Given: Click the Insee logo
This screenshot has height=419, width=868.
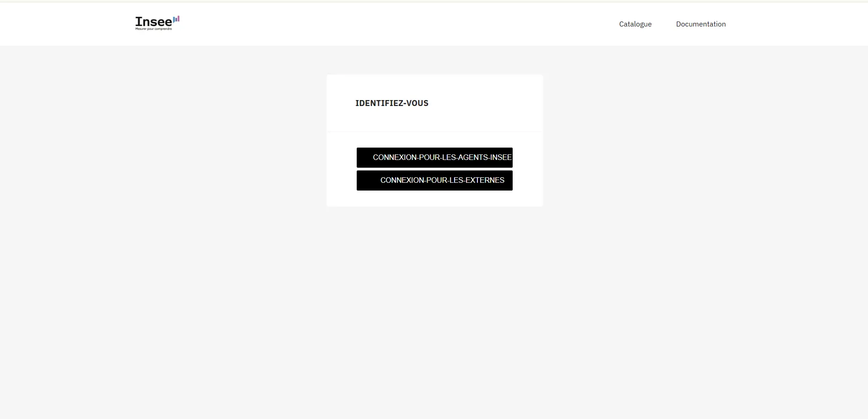Looking at the screenshot, I should [x=157, y=23].
